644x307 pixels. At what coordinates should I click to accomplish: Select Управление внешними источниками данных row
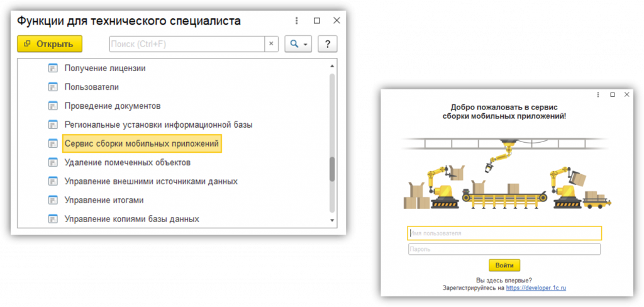(151, 181)
